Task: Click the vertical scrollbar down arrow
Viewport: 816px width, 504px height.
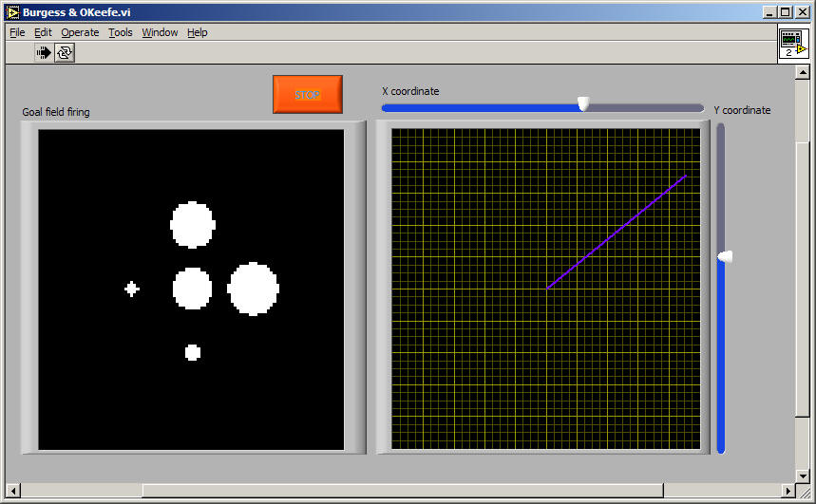Action: pos(803,476)
